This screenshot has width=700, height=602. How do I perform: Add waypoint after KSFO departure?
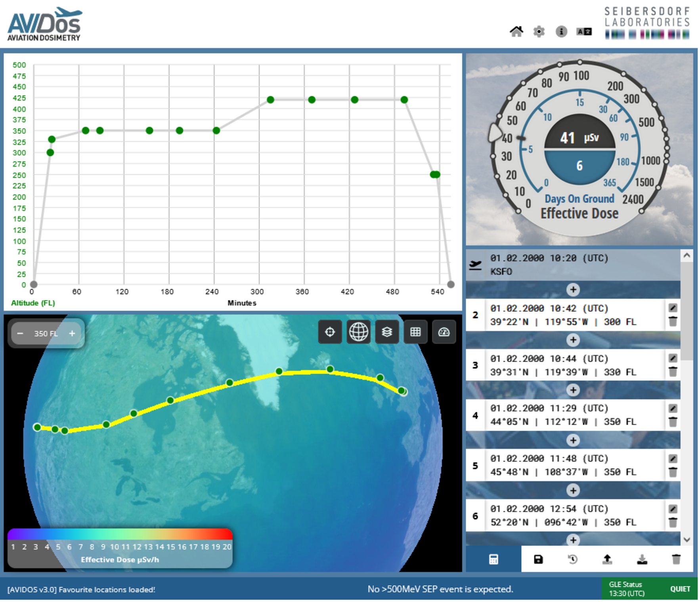(x=573, y=289)
